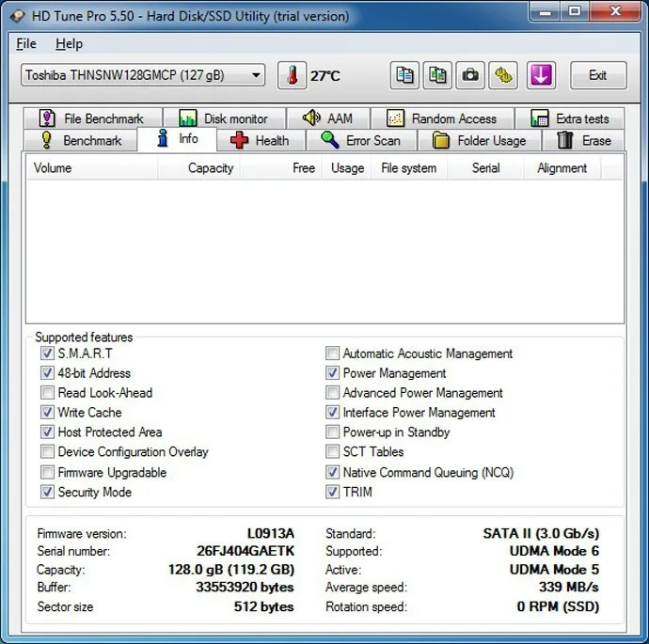Sort by the Capacity column header
Screen dimensions: 649x644
[198, 168]
